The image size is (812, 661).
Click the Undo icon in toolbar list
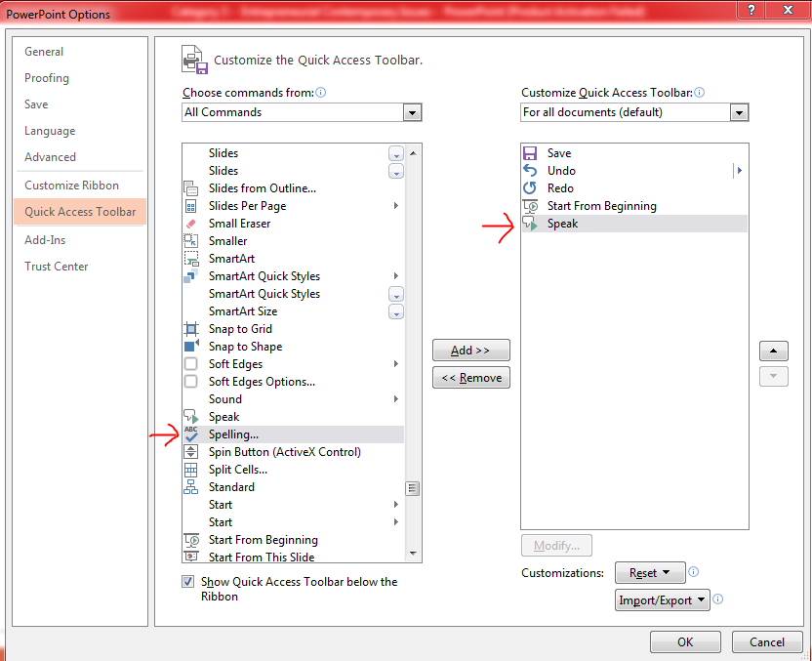[530, 171]
